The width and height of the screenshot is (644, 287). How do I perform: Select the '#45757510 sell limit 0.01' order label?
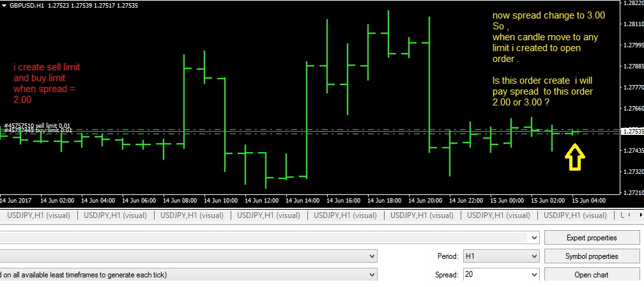point(37,126)
